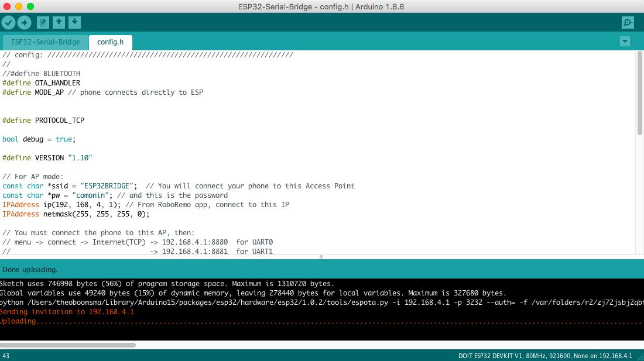
Task: Click line number 43 in status bar
Action: (6, 355)
